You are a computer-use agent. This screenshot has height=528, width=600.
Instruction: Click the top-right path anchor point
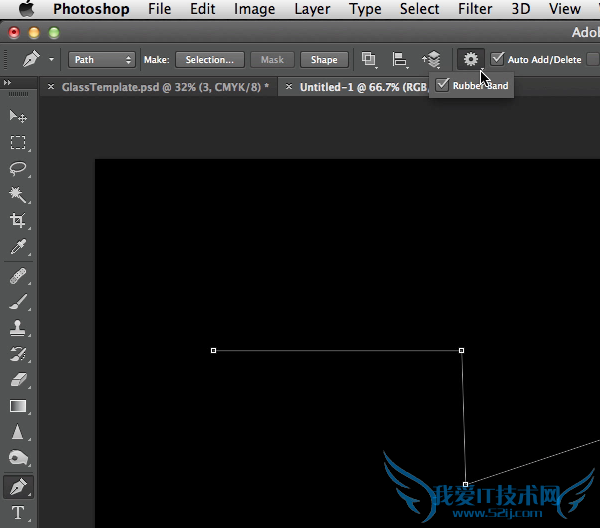click(x=461, y=350)
